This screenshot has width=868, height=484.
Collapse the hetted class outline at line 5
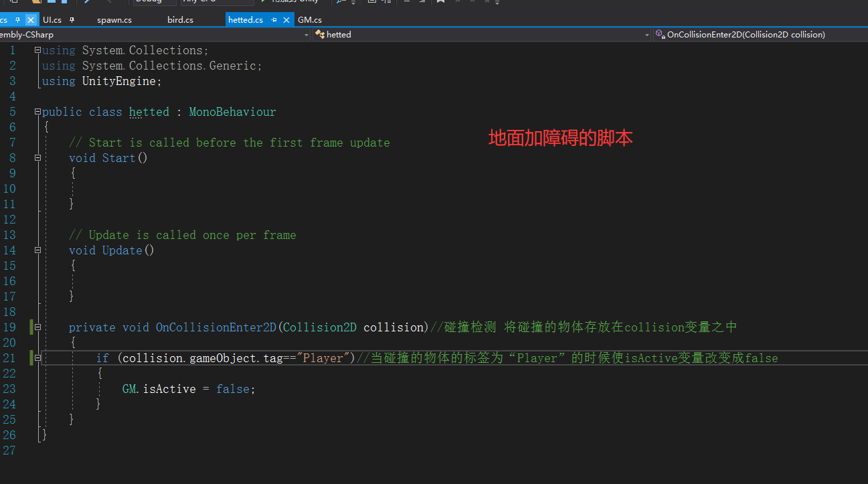point(37,112)
